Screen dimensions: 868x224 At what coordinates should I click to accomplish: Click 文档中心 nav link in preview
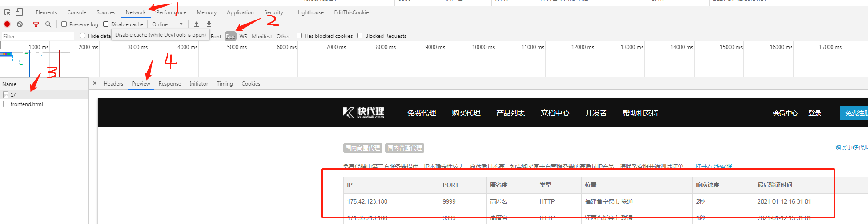[x=555, y=113]
